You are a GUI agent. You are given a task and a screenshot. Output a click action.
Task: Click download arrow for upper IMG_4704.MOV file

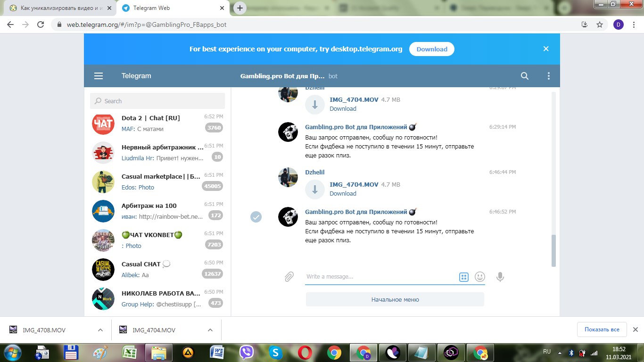pos(315,105)
